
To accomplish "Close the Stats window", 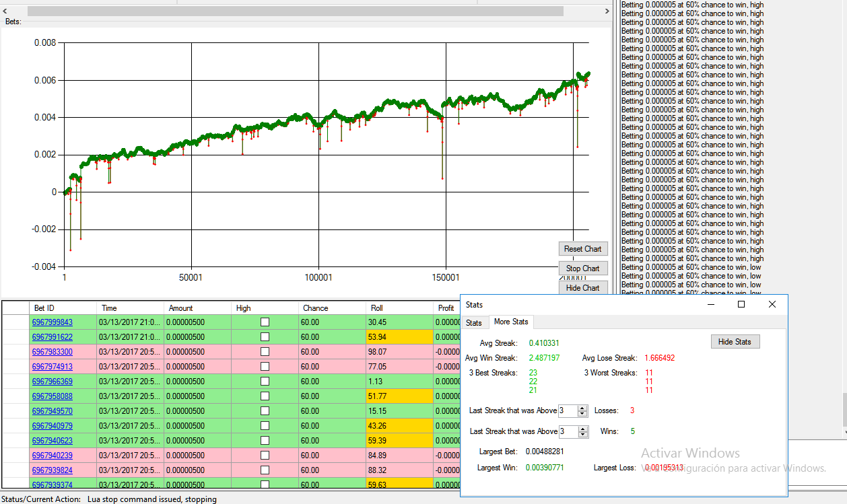I will 772,305.
